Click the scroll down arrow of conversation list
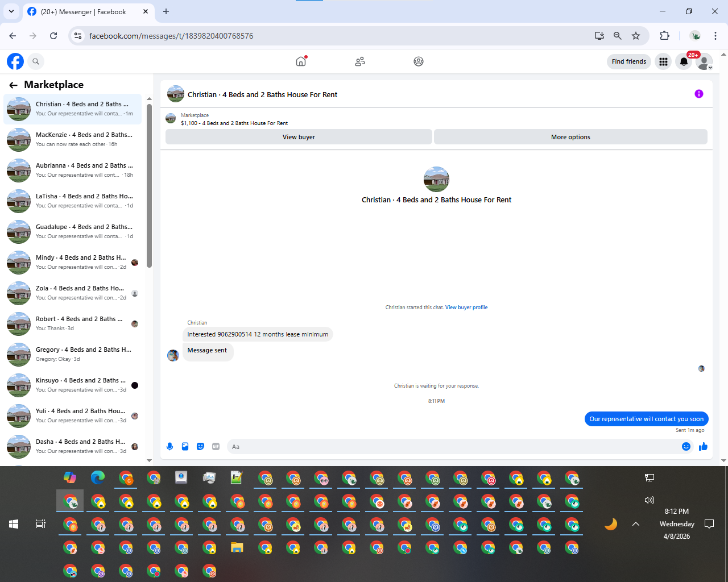The height and width of the screenshot is (582, 728). tap(150, 460)
